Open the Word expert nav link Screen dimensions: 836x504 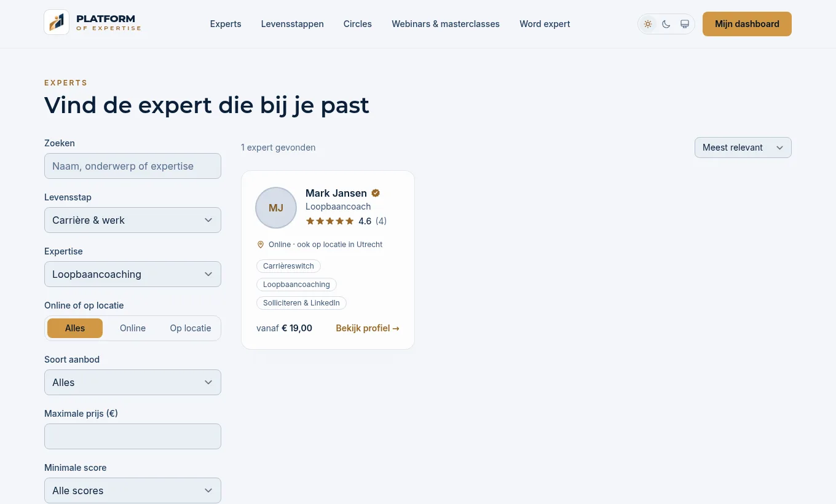[545, 24]
